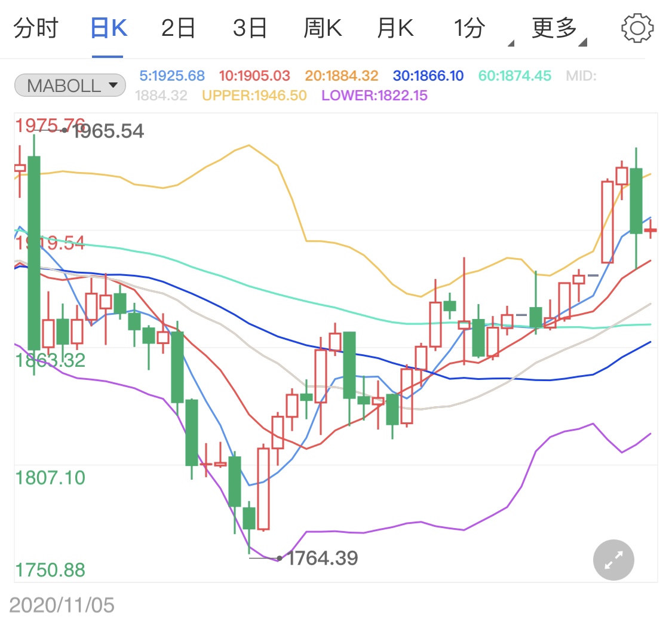Screen dimensions: 672x635
Task: Click the 1919.54 axis label
Action: [x=50, y=243]
